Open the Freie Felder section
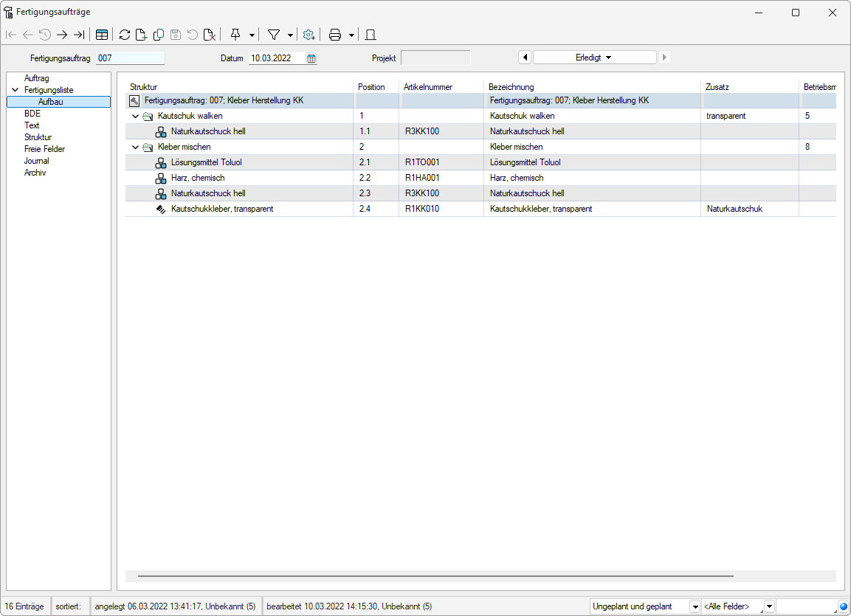This screenshot has height=616, width=851. (44, 149)
